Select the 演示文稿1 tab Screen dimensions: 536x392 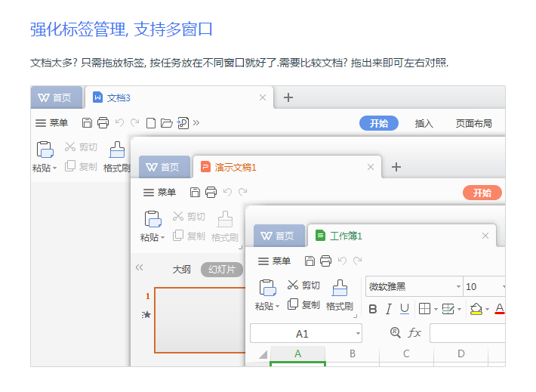pyautogui.click(x=287, y=167)
